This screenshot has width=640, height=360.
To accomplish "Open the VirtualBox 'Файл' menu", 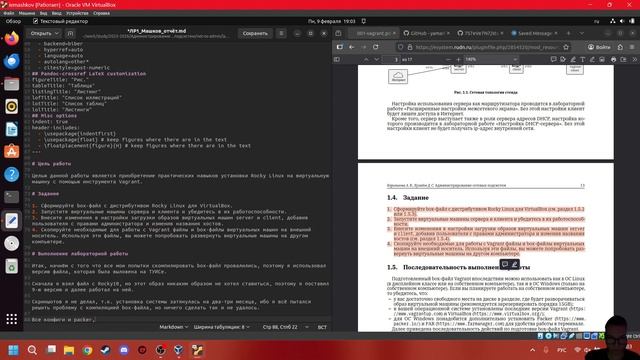I will click(x=9, y=13).
